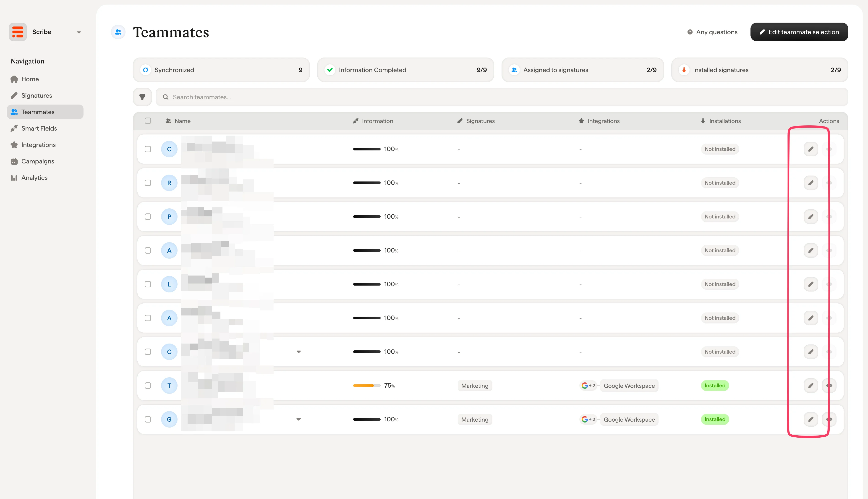Click the T avatar circle

tap(169, 386)
